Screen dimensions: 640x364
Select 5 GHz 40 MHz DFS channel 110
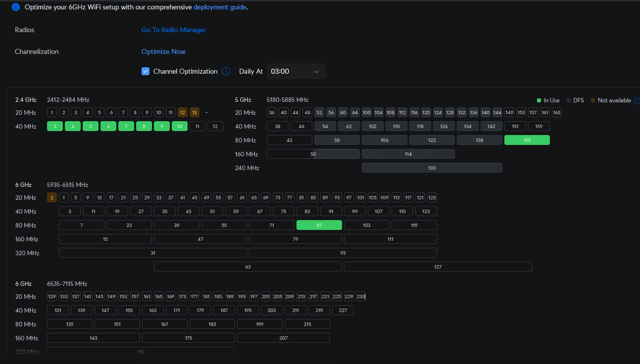click(396, 126)
